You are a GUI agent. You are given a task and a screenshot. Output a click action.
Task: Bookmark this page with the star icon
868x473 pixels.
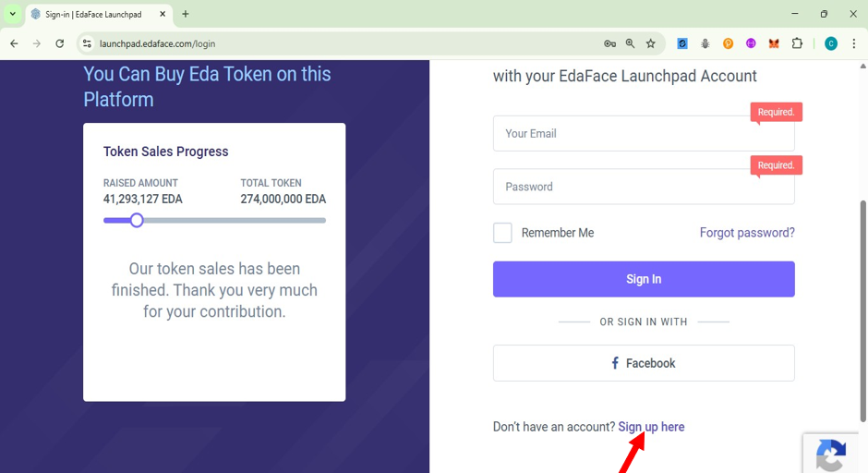pos(651,43)
